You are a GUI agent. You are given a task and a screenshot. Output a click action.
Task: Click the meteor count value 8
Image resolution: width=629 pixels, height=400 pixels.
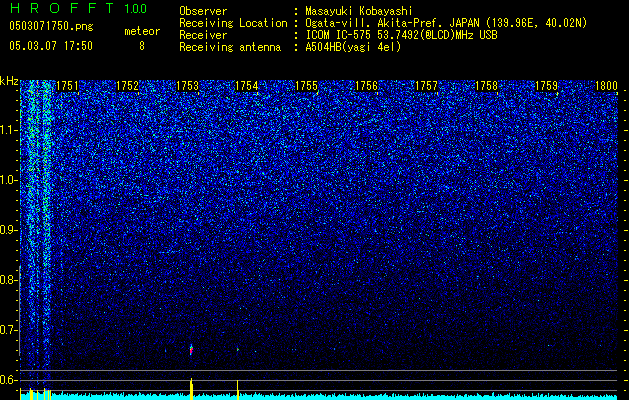click(x=142, y=46)
